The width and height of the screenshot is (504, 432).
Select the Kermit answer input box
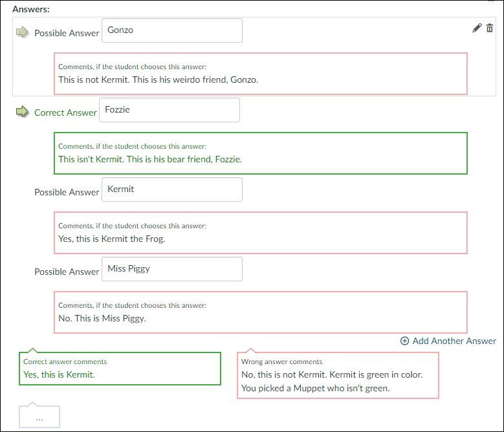coord(171,189)
